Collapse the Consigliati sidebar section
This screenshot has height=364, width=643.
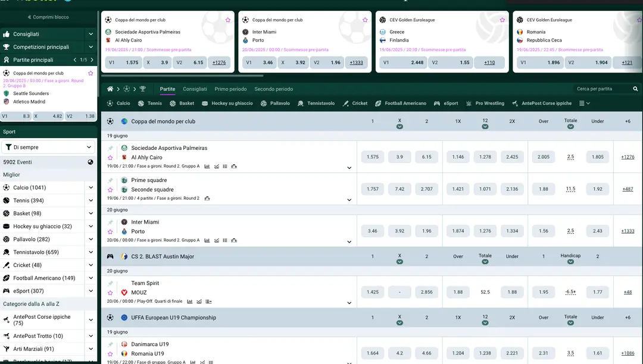point(90,34)
